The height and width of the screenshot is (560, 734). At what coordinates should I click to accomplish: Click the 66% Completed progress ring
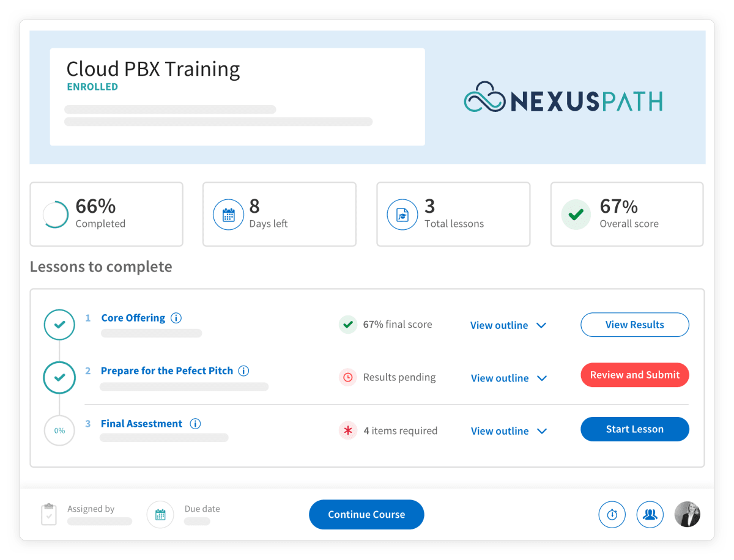[56, 215]
